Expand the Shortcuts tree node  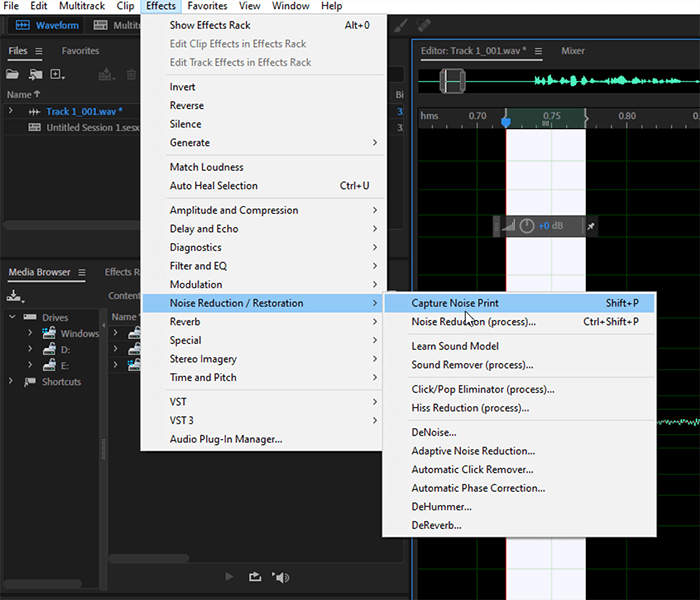[12, 382]
